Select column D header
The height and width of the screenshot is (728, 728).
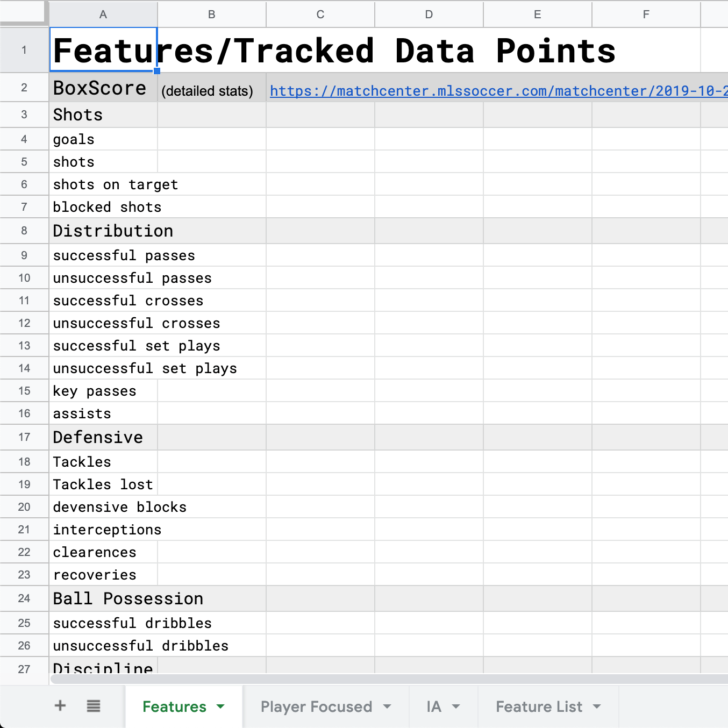click(429, 15)
